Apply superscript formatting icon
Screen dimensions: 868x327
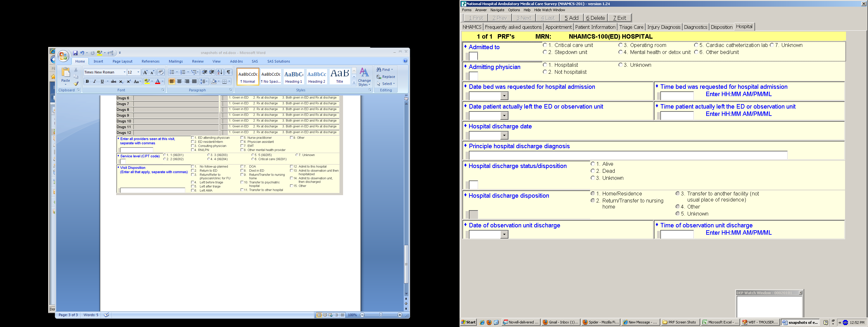(128, 81)
